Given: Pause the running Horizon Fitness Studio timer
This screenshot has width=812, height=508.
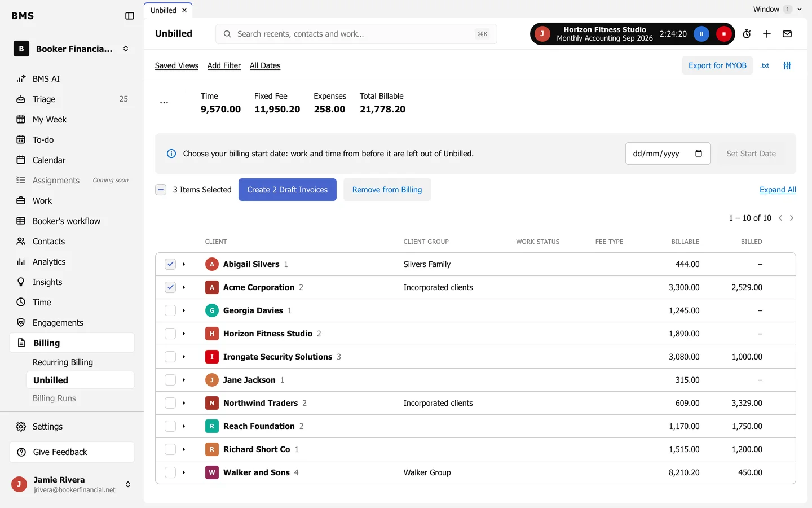Looking at the screenshot, I should 701,34.
